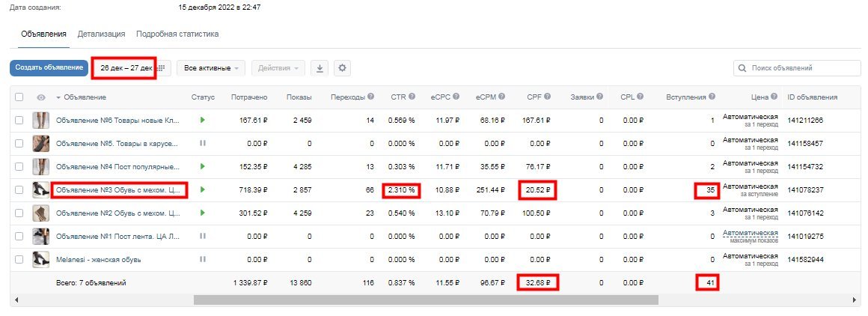Click running status icon of Объявление №4
868x316 pixels.
pyautogui.click(x=203, y=166)
